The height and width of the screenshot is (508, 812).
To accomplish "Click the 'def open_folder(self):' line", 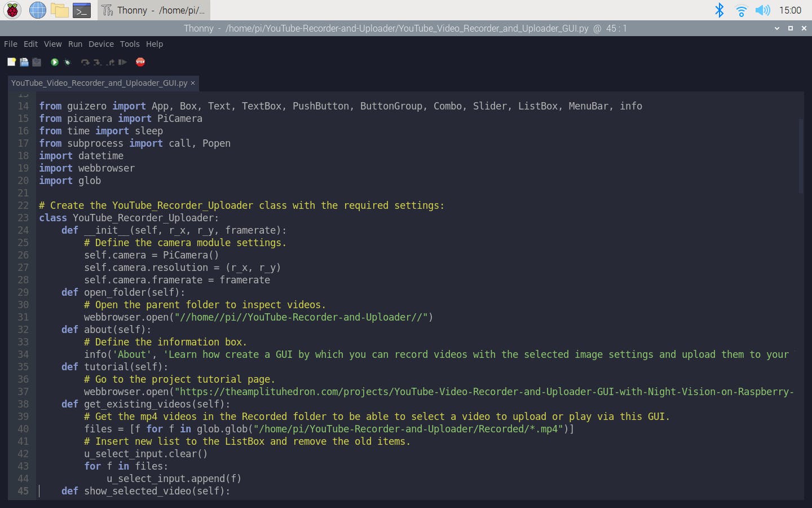I will 123,292.
